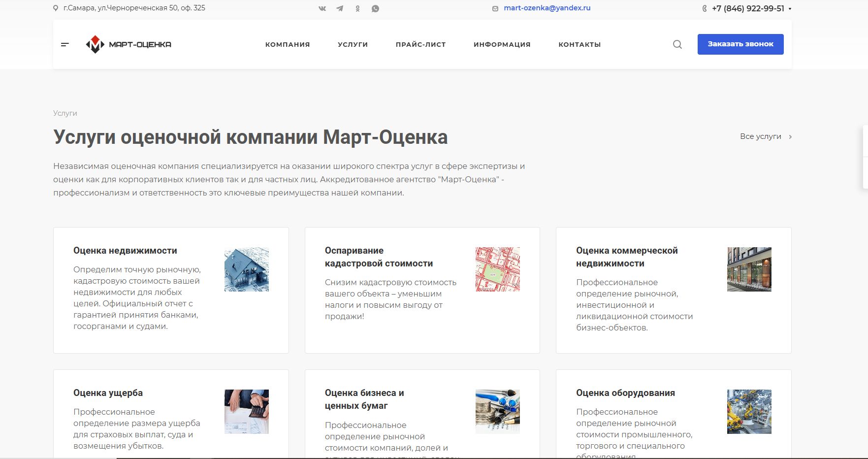The width and height of the screenshot is (868, 459).
Task: Click the red cadastral map thumbnail
Action: pos(498,269)
